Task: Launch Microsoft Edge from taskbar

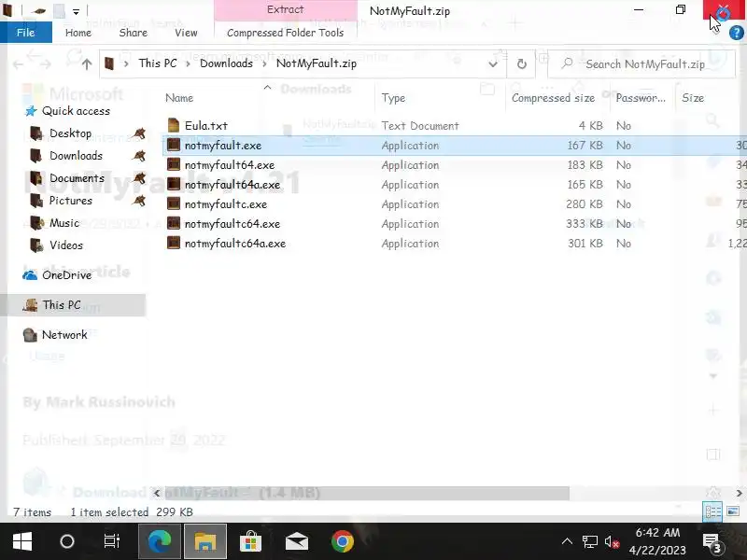Action: tap(159, 541)
